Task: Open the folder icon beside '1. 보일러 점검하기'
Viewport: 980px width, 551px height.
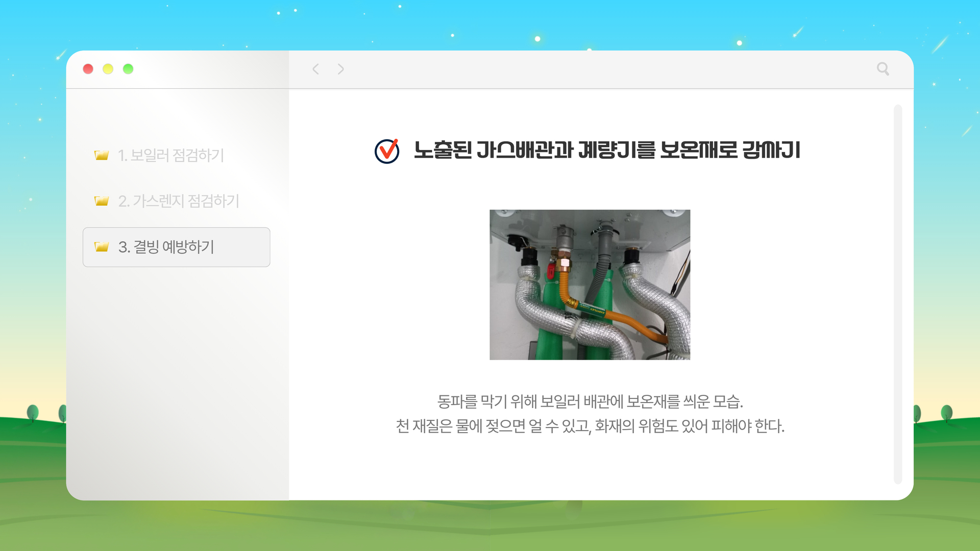Action: tap(102, 156)
